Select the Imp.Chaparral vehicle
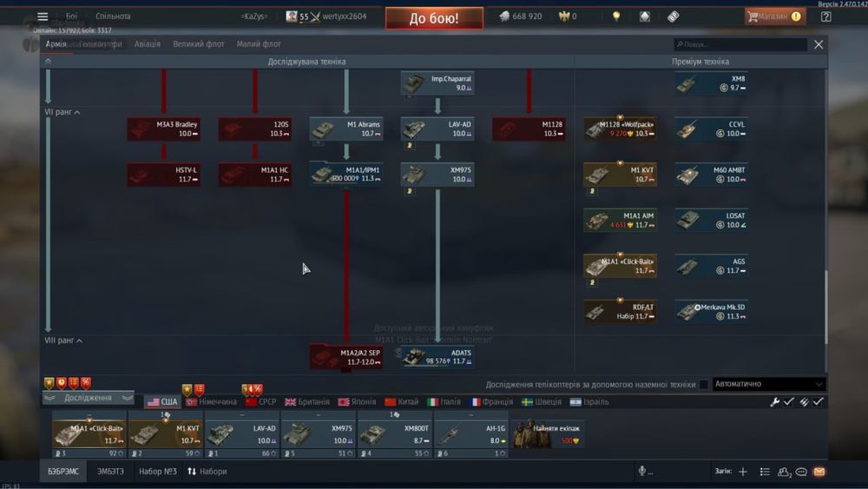Screen dimensions: 868x489 pyautogui.click(x=437, y=83)
